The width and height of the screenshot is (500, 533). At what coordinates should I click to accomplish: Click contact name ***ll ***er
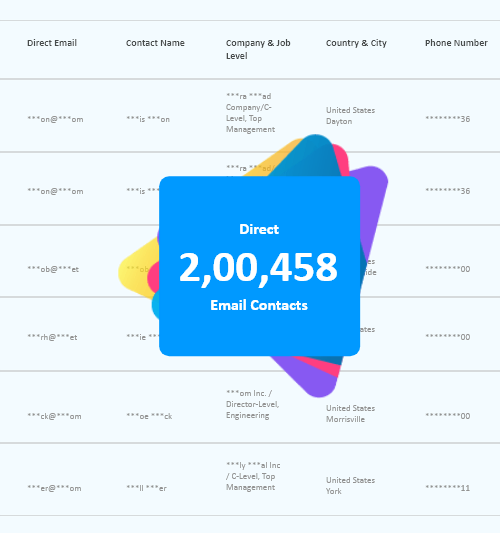coord(146,488)
